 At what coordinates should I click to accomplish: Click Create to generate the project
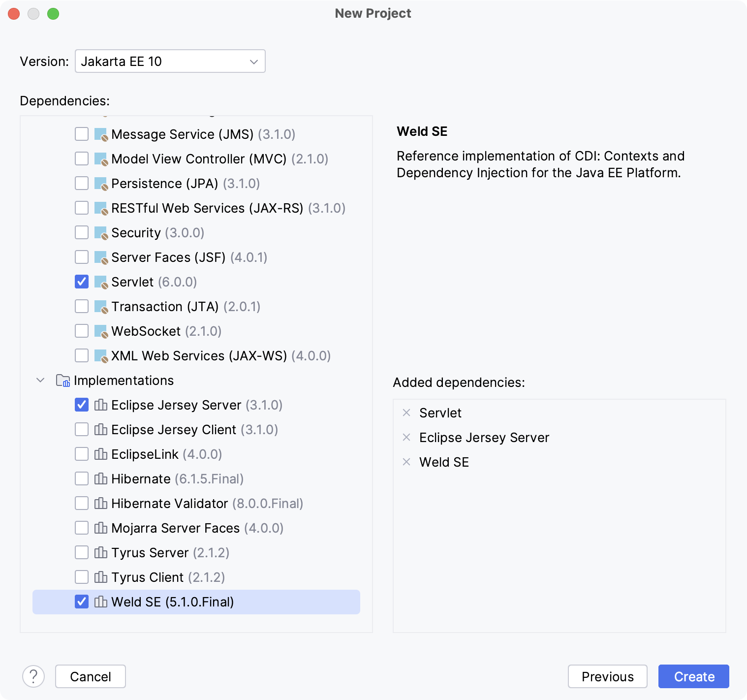[694, 676]
